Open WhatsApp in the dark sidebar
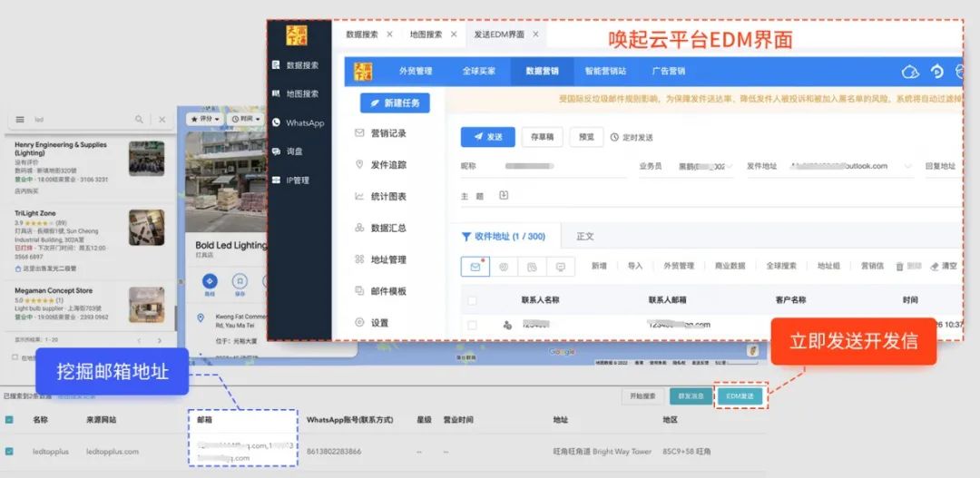Image resolution: width=980 pixels, height=478 pixels. (299, 123)
